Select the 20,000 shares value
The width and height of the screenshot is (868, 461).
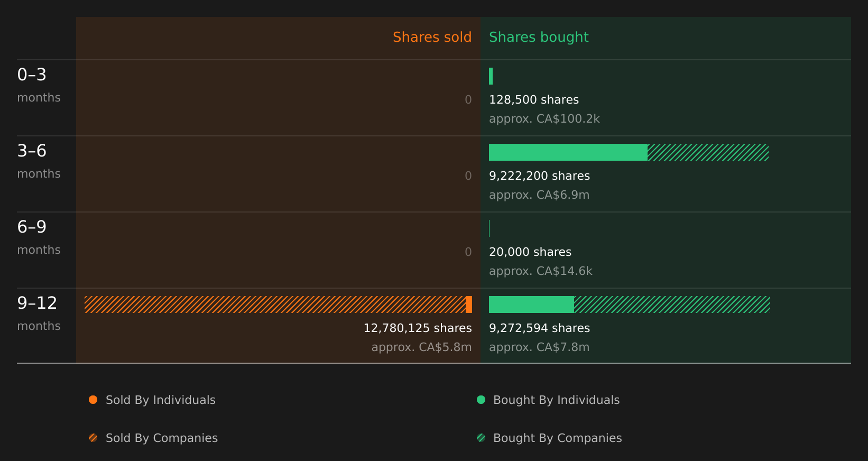(x=530, y=252)
